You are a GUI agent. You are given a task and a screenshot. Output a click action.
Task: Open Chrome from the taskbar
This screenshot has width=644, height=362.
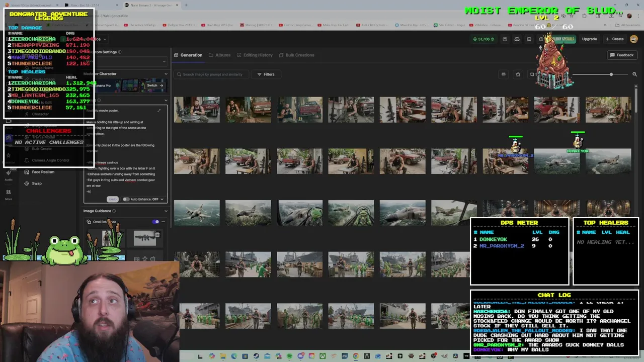[356, 356]
